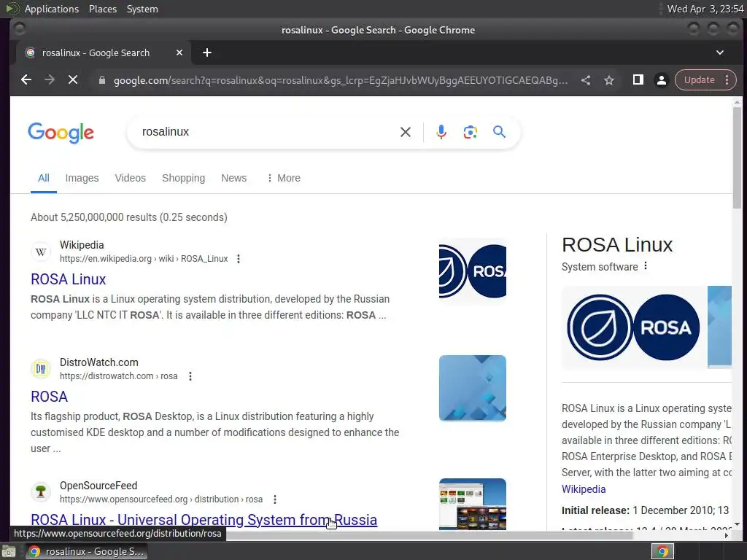Open the System menu

point(142,9)
